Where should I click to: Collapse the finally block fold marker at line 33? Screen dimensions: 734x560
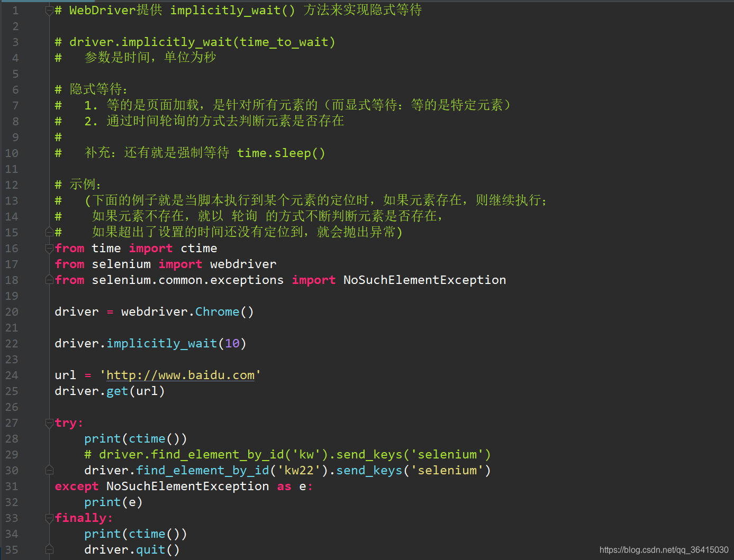(x=49, y=518)
